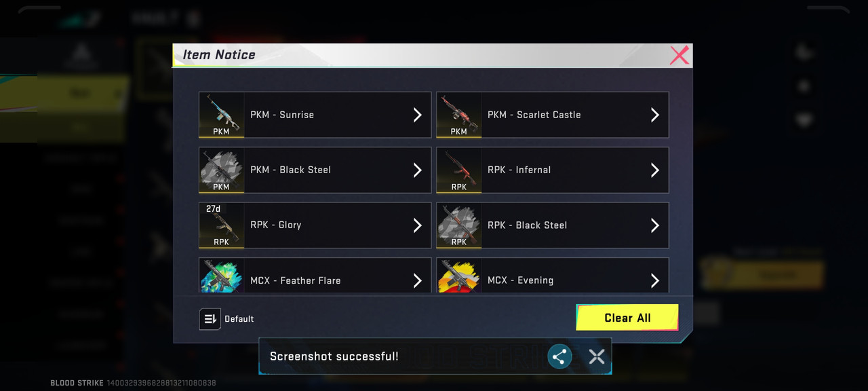Expand arrow for RPK - Glory
This screenshot has width=868, height=391.
(x=418, y=225)
